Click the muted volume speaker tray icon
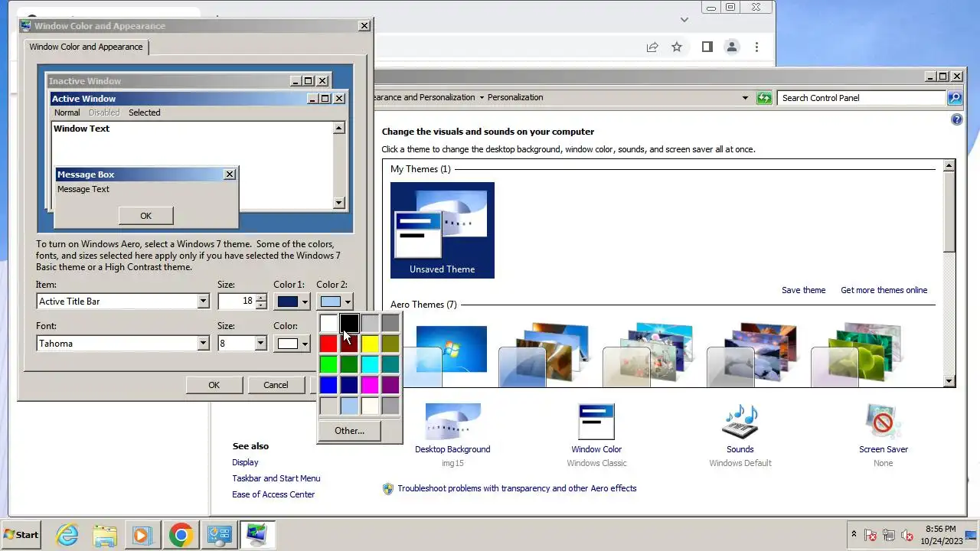The height and width of the screenshot is (551, 980). tap(907, 535)
